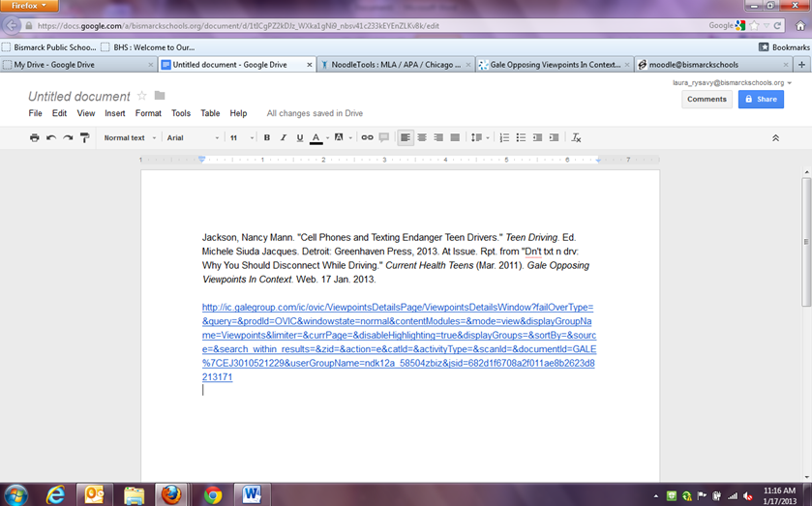Open the Table menu
Screen dimensions: 812x506
click(x=210, y=113)
